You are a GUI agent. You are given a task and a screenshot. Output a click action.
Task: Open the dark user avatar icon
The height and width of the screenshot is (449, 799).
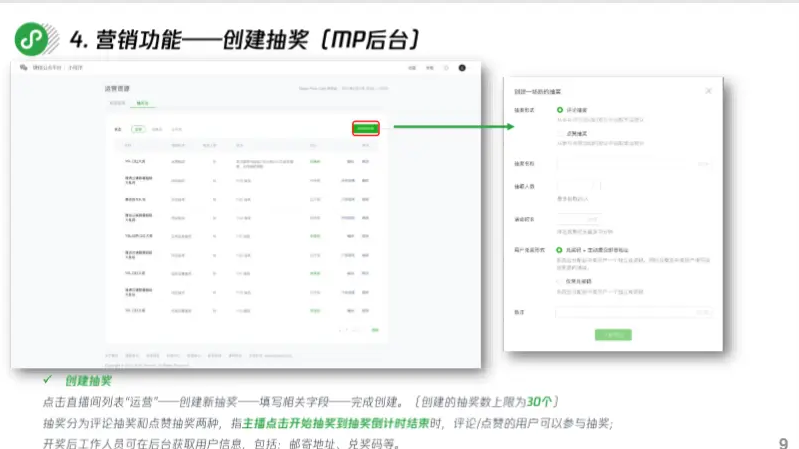(x=462, y=67)
